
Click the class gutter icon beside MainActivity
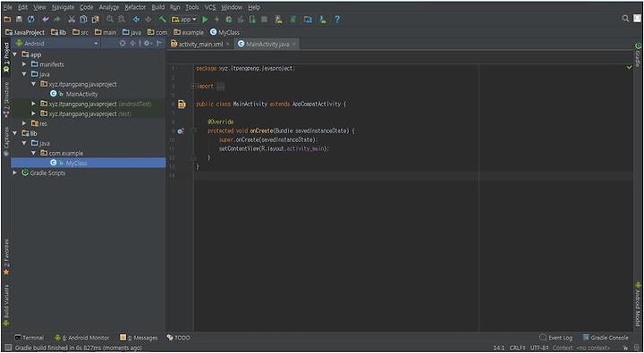tap(182, 105)
